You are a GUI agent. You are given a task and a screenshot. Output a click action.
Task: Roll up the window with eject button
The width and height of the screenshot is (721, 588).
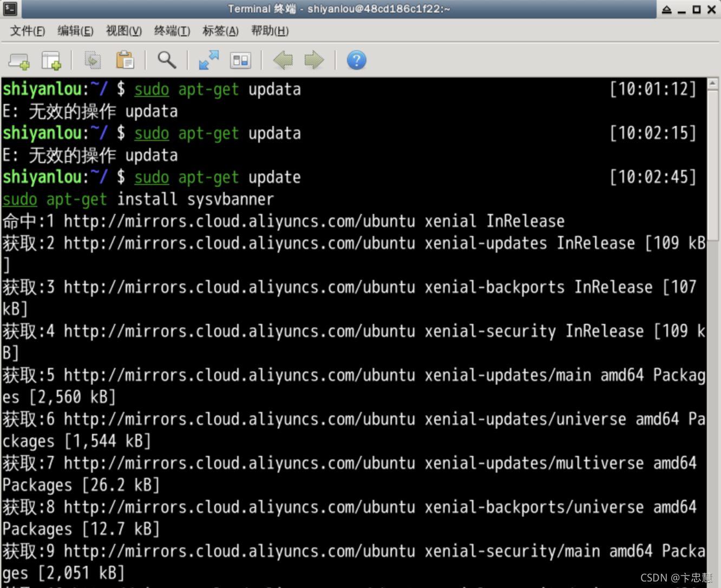667,9
